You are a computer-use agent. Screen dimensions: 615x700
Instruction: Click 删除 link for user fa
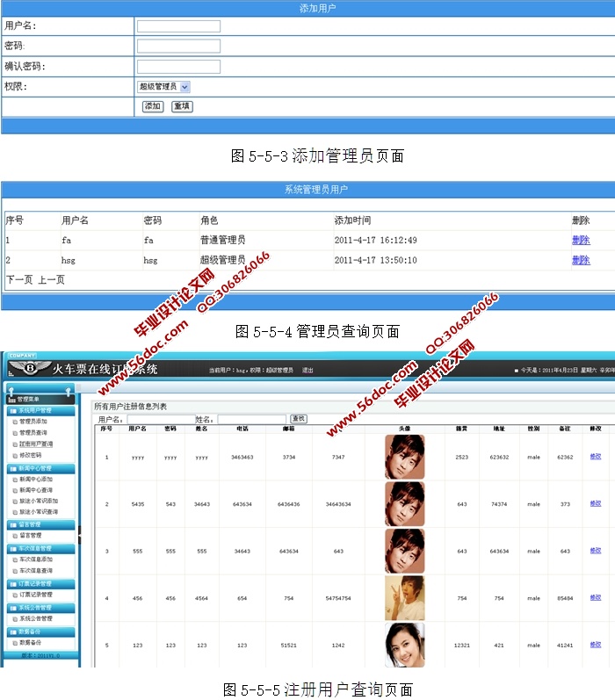click(x=581, y=240)
